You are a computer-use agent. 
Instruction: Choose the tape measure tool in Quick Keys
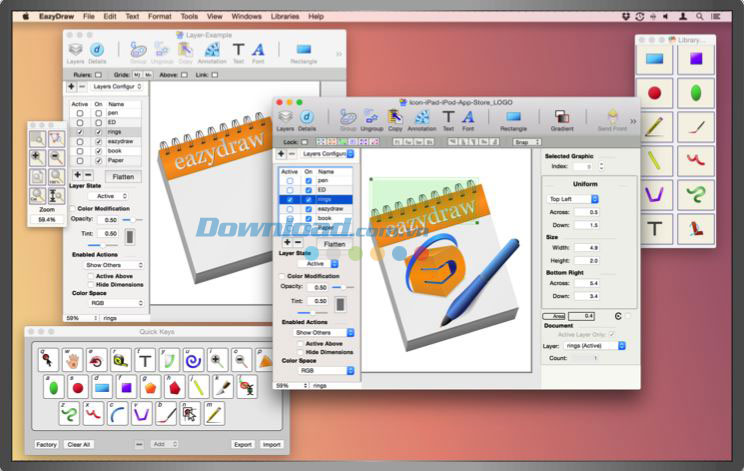pyautogui.click(x=120, y=361)
